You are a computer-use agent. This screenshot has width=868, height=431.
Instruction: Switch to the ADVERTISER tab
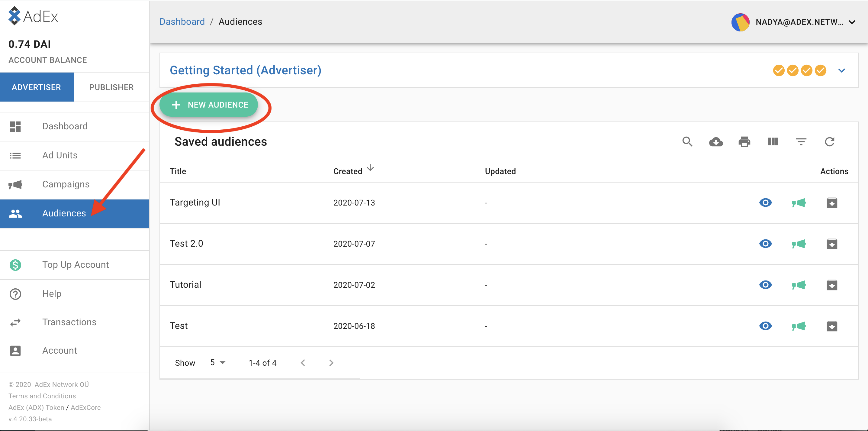point(37,87)
